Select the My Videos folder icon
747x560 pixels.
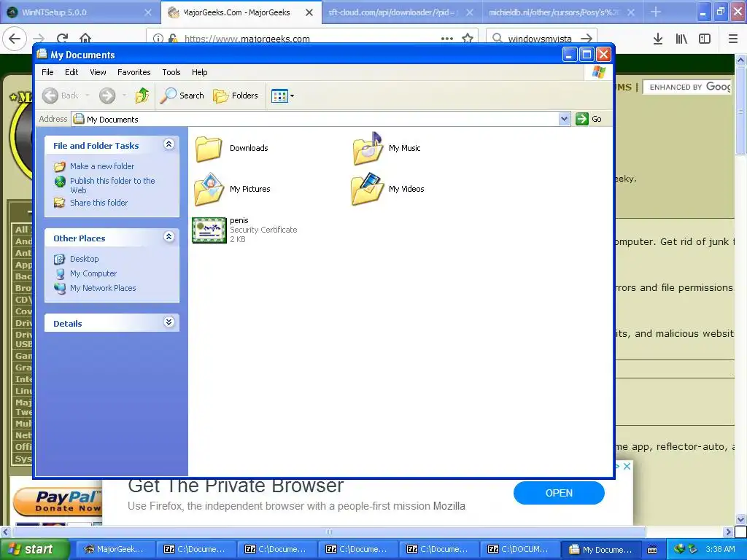coord(368,190)
